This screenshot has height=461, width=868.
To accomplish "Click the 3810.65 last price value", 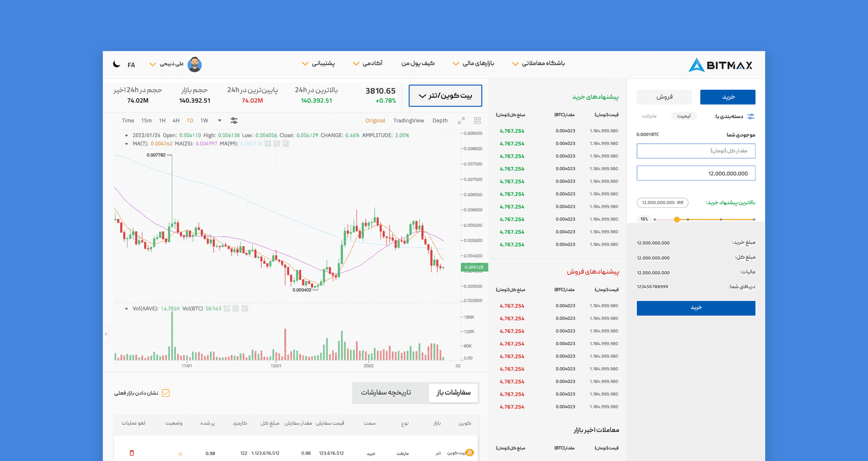I will [380, 91].
